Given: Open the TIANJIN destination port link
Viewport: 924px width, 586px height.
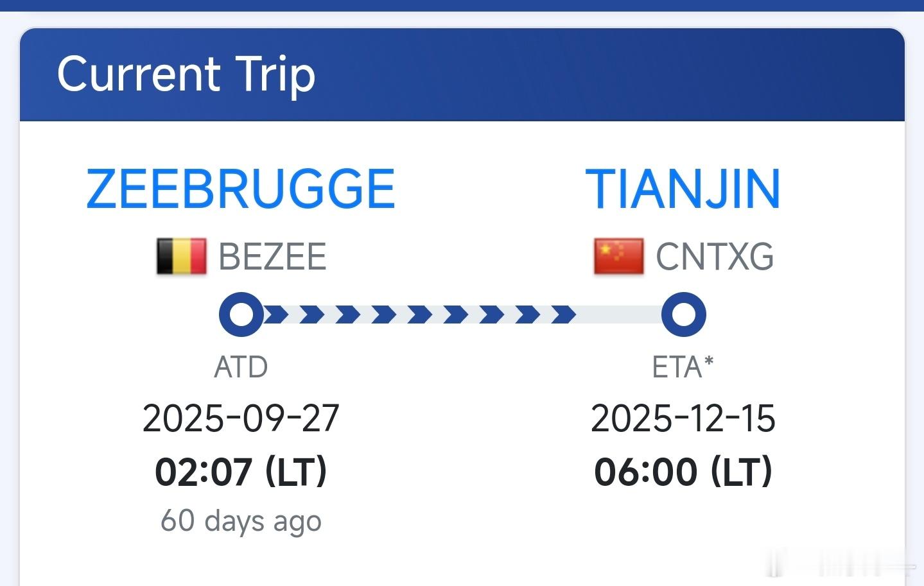Looking at the screenshot, I should [683, 189].
